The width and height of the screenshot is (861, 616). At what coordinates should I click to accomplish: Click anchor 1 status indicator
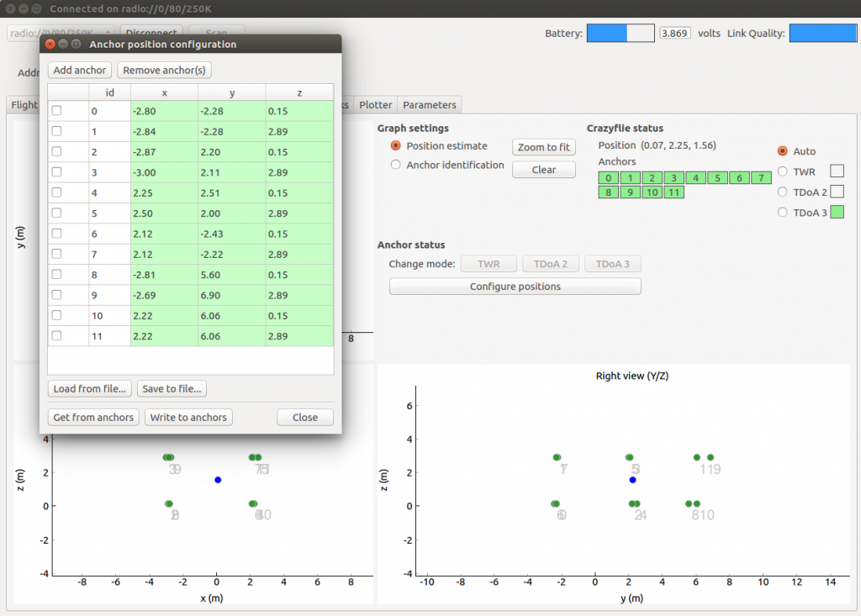631,178
